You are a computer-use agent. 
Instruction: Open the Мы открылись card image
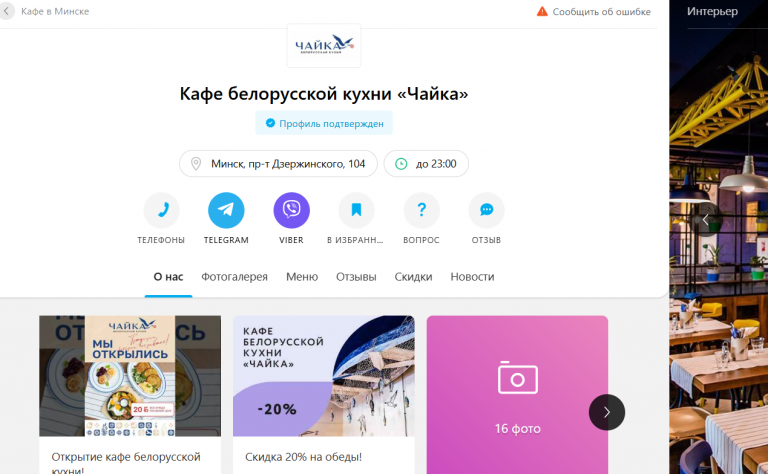point(130,376)
